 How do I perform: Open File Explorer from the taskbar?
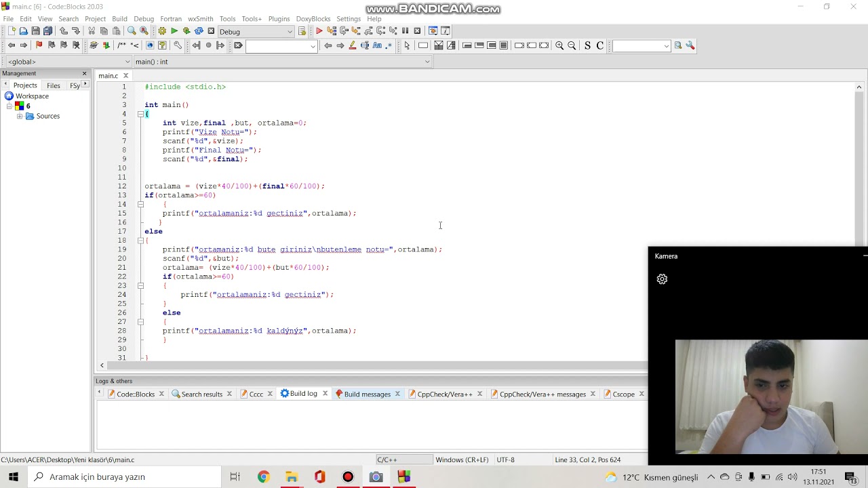coord(292,477)
